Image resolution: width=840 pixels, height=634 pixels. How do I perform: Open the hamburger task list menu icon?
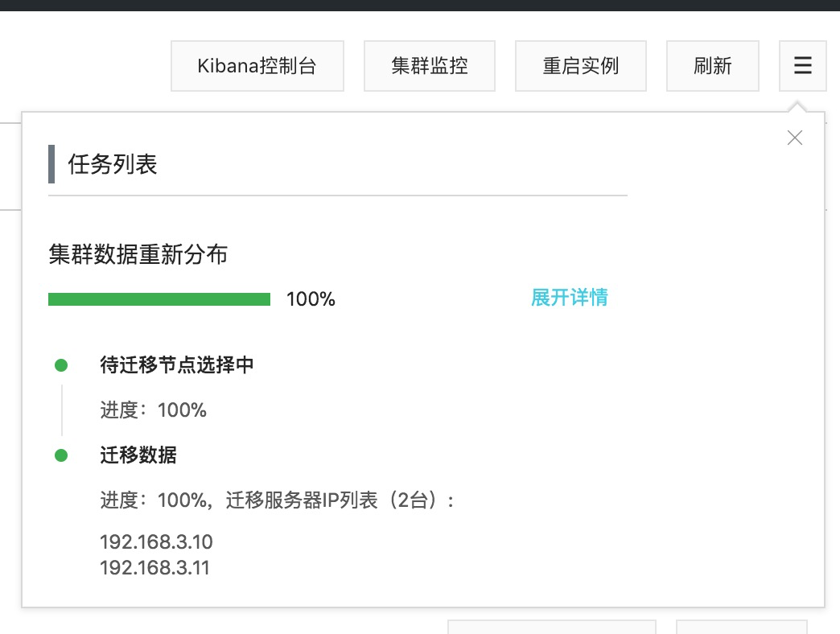[x=802, y=66]
